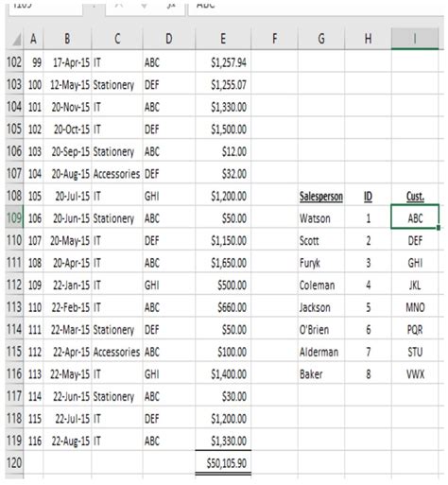This screenshot has width=448, height=485.
Task: Click the total $50,105.90 cell
Action: click(223, 463)
